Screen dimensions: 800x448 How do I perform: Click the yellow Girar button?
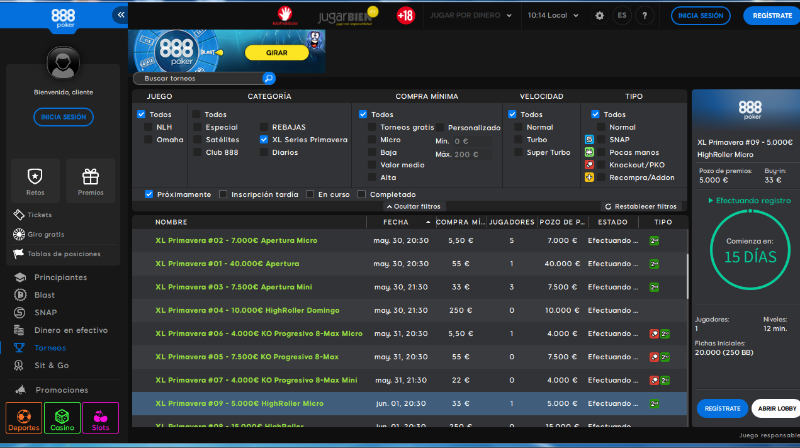tap(277, 53)
